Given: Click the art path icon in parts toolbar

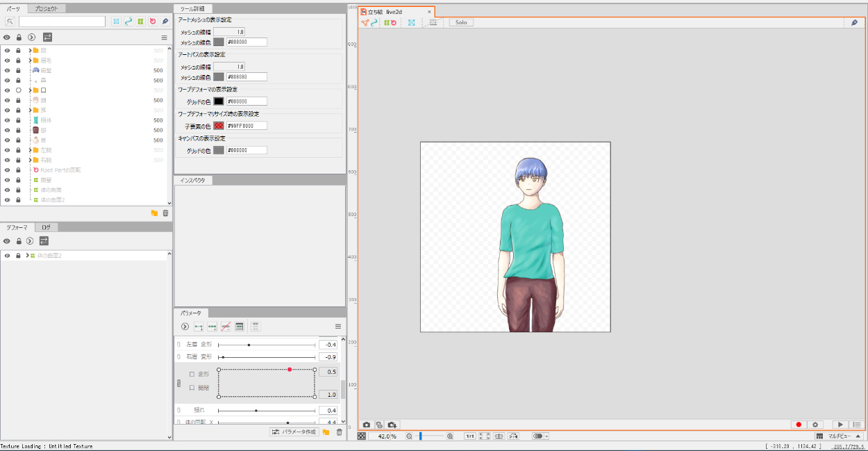Looking at the screenshot, I should [x=128, y=22].
